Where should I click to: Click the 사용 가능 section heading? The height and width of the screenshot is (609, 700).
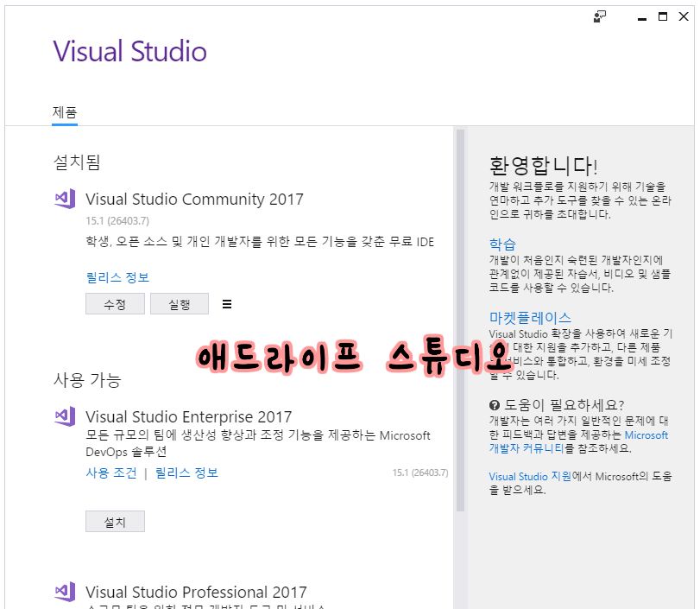(x=87, y=380)
